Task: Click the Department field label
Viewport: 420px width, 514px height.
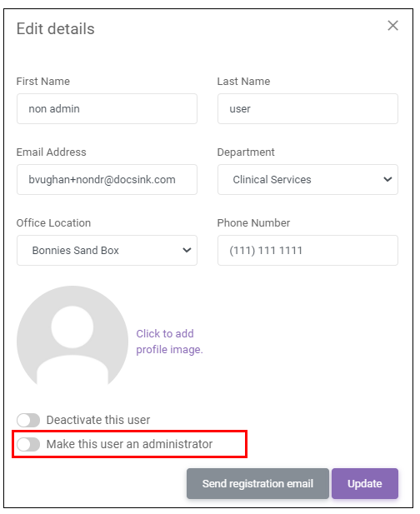Action: pos(246,152)
